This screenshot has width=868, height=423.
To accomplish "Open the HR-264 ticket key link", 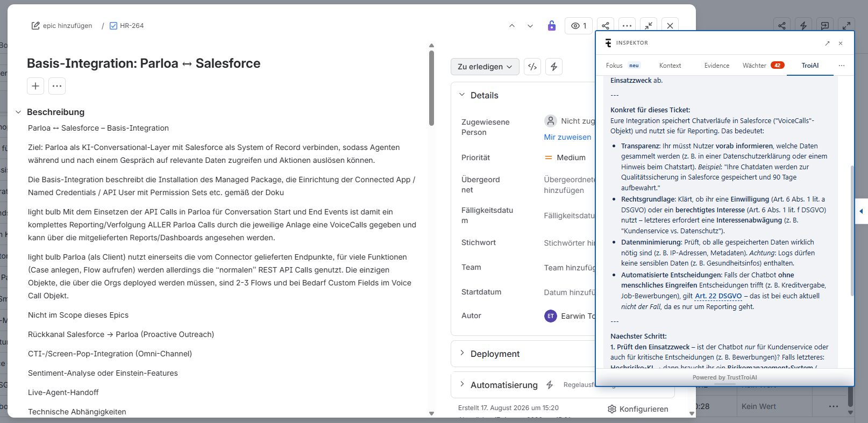I will (x=132, y=26).
